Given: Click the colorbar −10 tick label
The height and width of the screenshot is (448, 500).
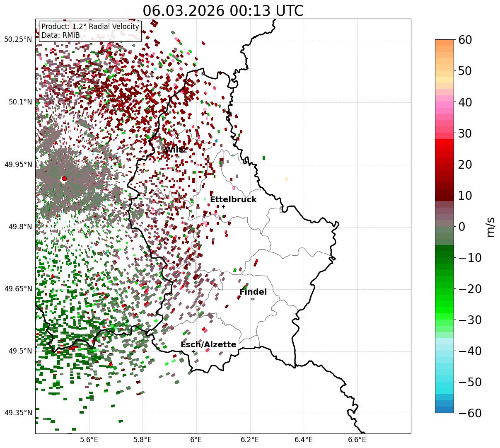Looking at the screenshot, I should (469, 257).
